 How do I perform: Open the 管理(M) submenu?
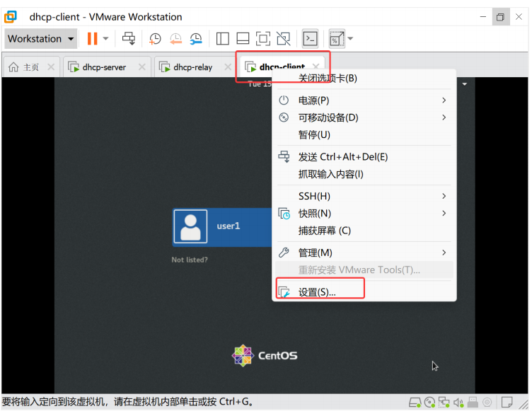364,253
